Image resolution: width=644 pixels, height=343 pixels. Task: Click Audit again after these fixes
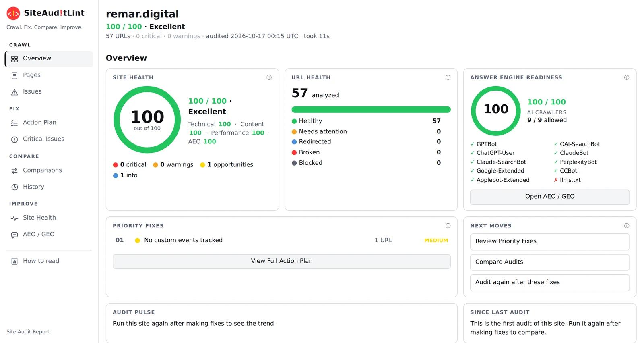pos(550,283)
